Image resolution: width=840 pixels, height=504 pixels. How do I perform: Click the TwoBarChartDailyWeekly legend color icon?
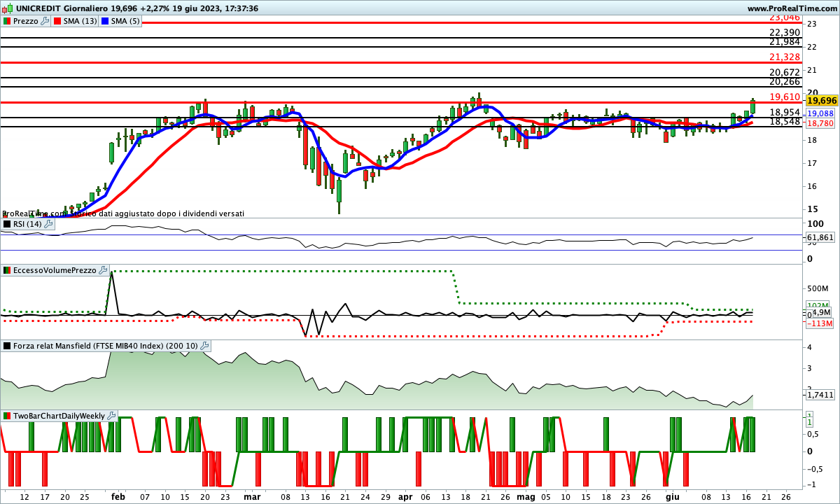pos(7,416)
